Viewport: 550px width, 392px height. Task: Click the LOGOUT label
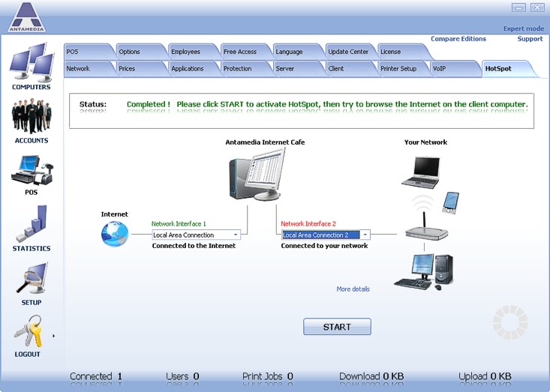27,355
